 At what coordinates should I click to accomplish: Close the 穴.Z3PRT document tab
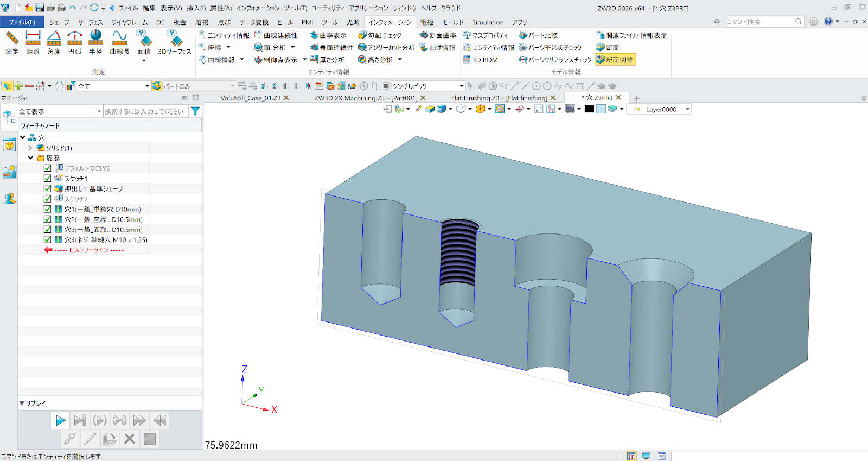[x=618, y=98]
